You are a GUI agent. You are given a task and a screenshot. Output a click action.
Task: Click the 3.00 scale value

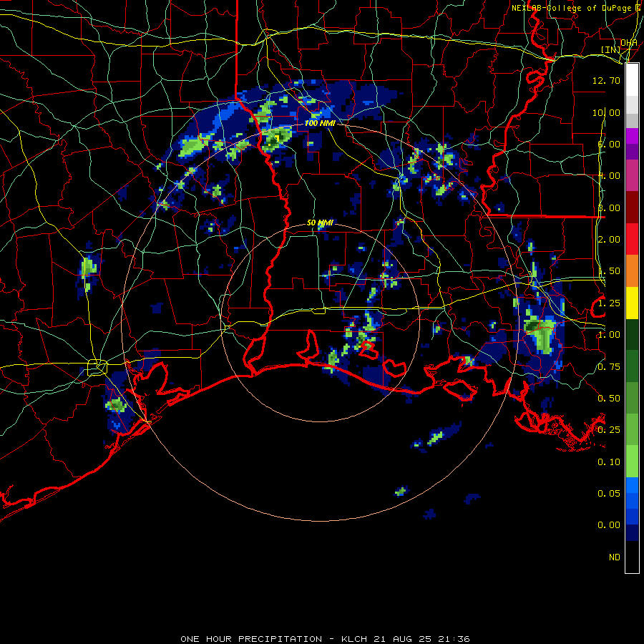pyautogui.click(x=609, y=208)
